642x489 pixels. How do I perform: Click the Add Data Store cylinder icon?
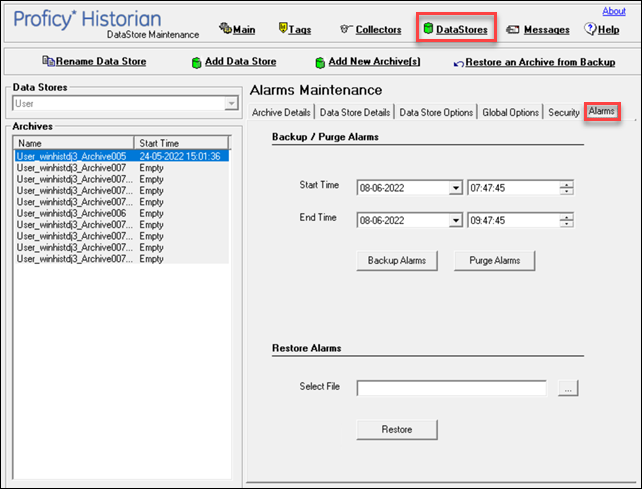pyautogui.click(x=197, y=63)
